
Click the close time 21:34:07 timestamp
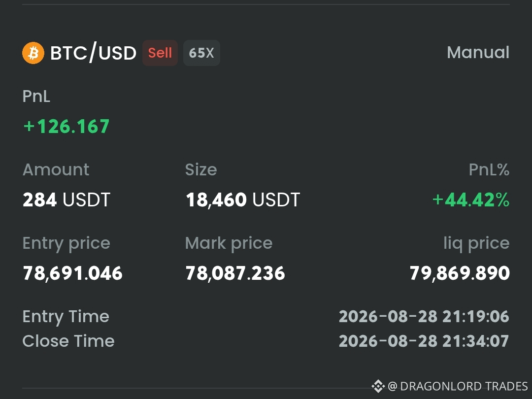(x=424, y=341)
